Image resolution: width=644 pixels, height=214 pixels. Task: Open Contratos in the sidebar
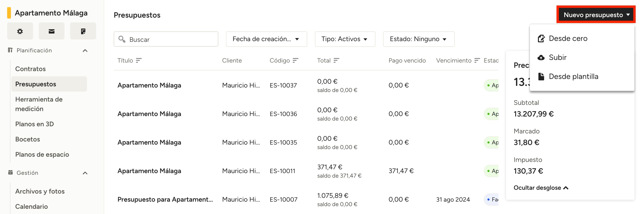[30, 69]
